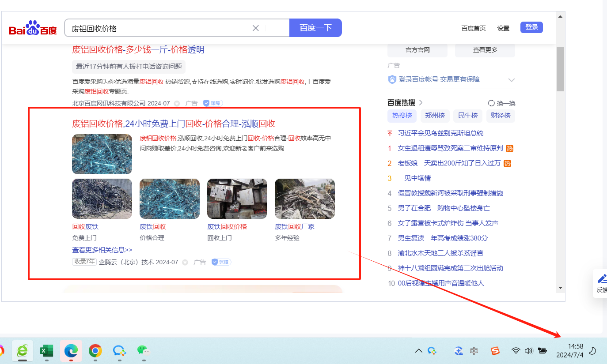Open the Wi-Fi network tray icon

516,351
